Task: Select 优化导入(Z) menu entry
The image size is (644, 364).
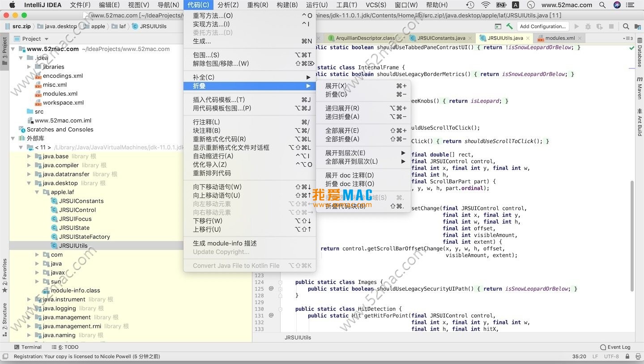Action: click(250, 165)
